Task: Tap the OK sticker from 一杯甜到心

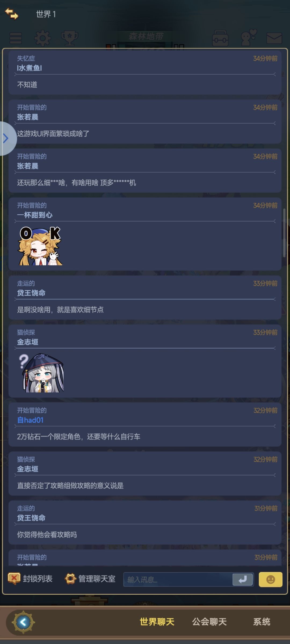Action: (x=40, y=246)
